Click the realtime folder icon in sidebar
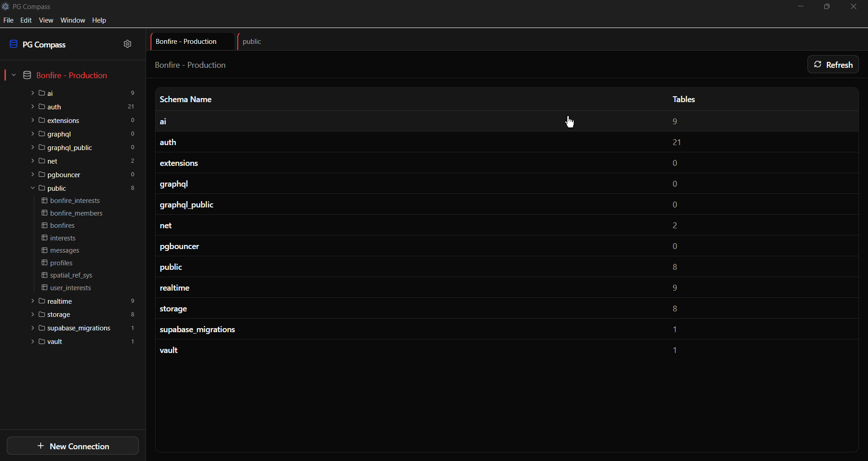This screenshot has width=868, height=461. click(42, 301)
